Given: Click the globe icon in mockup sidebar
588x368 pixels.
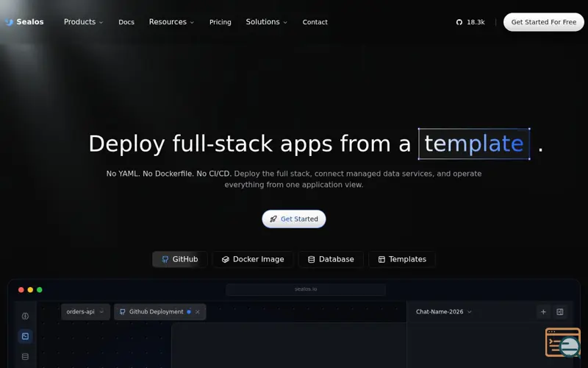Looking at the screenshot, I should pos(25,316).
